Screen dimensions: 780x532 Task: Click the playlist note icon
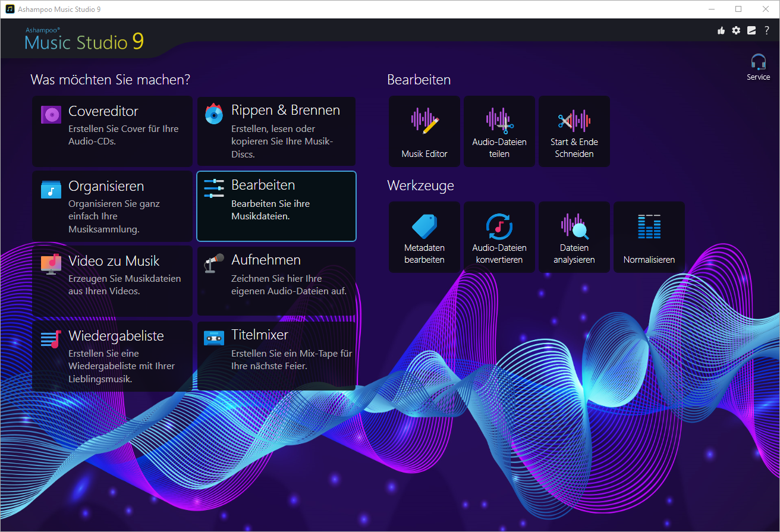tap(51, 339)
